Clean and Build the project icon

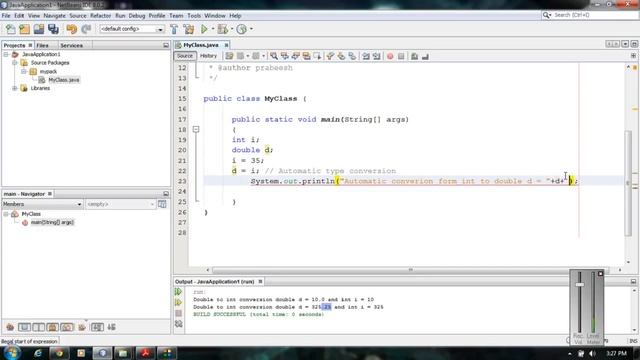(x=189, y=29)
